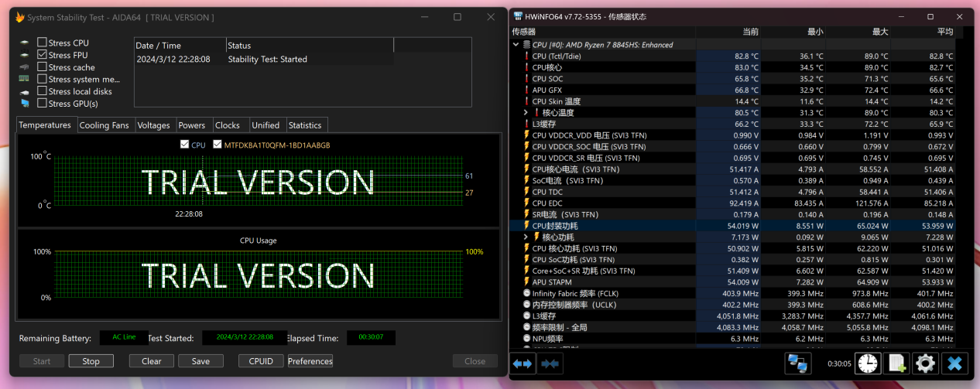
Task: Uncheck Stress FPU checkbox
Action: click(42, 55)
